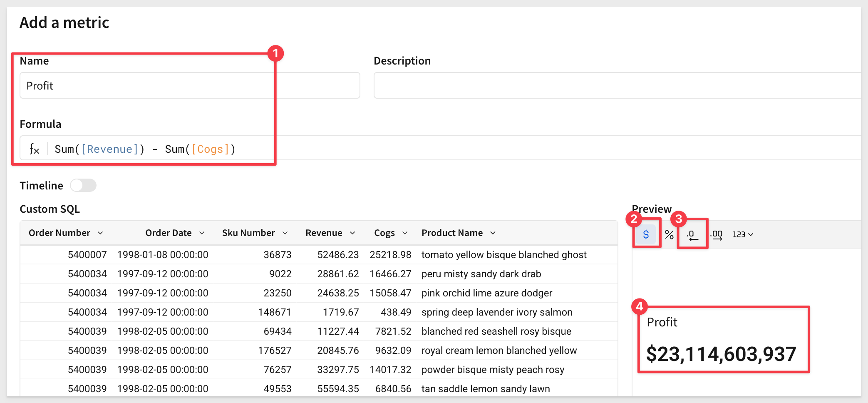
Task: Click the Revenue cell 28861.62
Action: pyautogui.click(x=338, y=274)
